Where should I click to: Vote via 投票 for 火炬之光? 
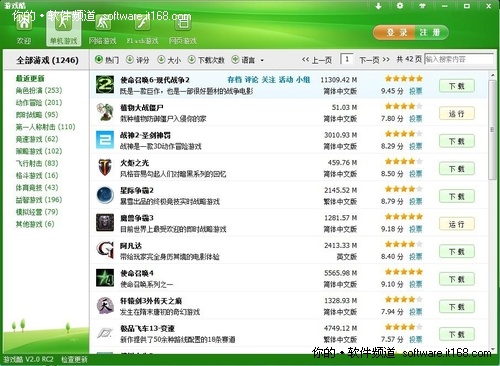416,174
